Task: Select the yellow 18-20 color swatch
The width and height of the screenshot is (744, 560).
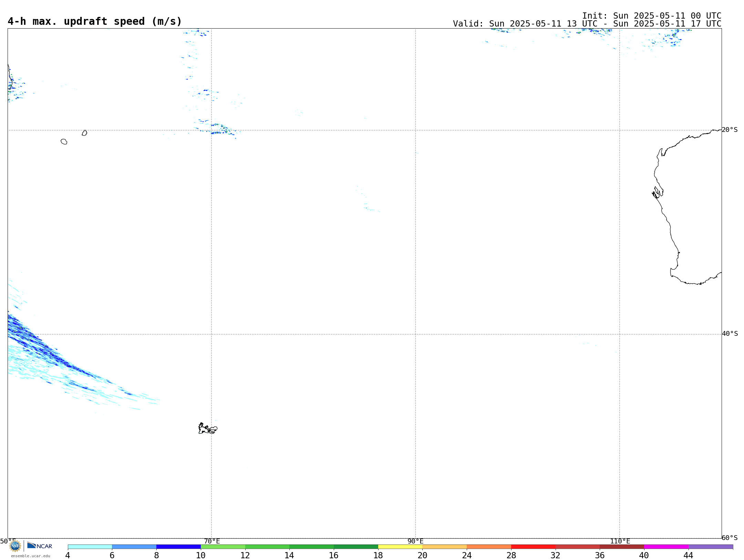Action: coord(400,547)
